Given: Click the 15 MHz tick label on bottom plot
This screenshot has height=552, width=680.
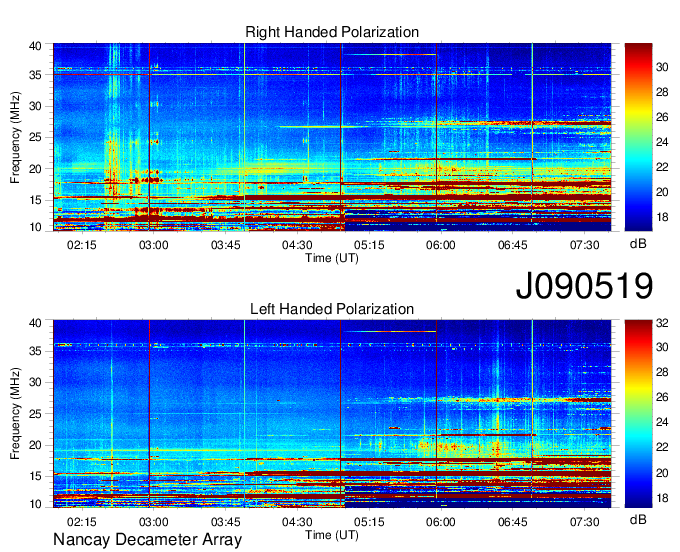Looking at the screenshot, I should click(35, 477).
